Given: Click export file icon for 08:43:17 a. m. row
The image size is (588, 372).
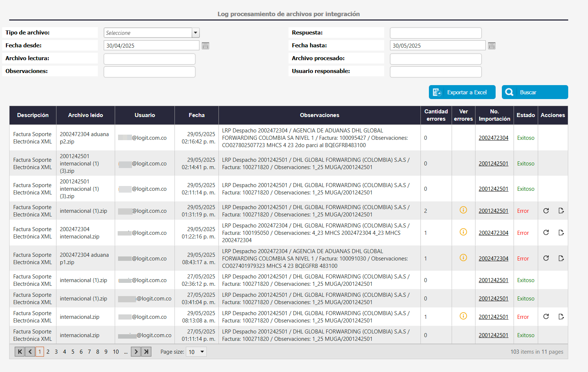Looking at the screenshot, I should [x=561, y=258].
